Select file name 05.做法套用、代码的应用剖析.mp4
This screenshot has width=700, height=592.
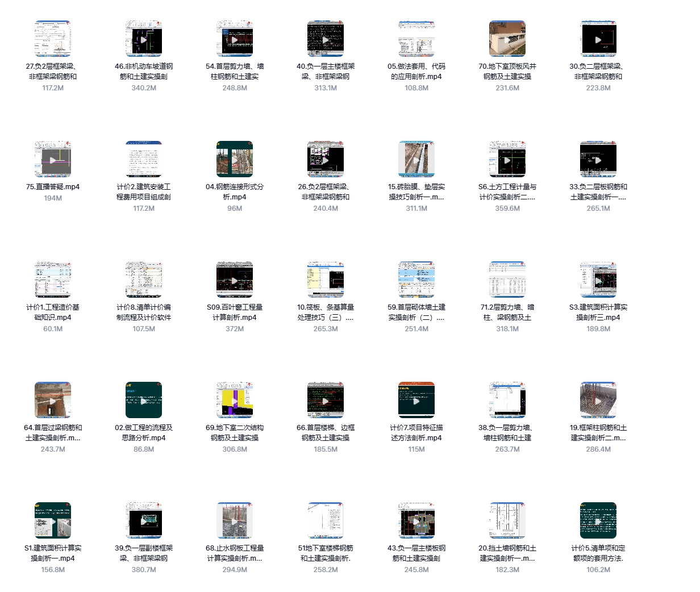coord(416,72)
